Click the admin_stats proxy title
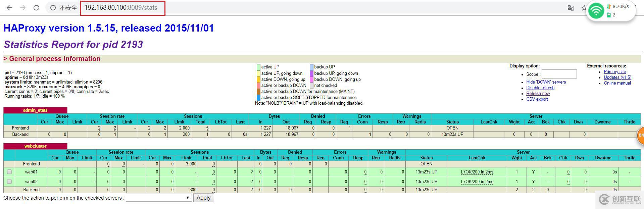 [x=35, y=110]
